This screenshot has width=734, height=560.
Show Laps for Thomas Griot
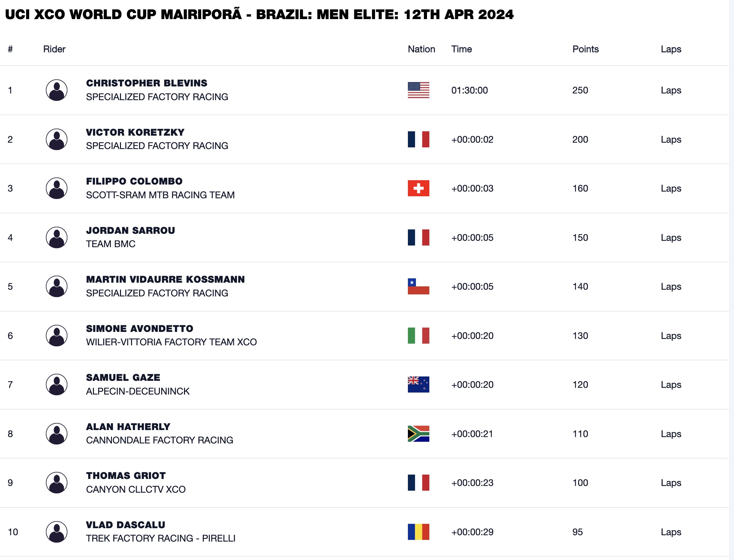coord(671,483)
